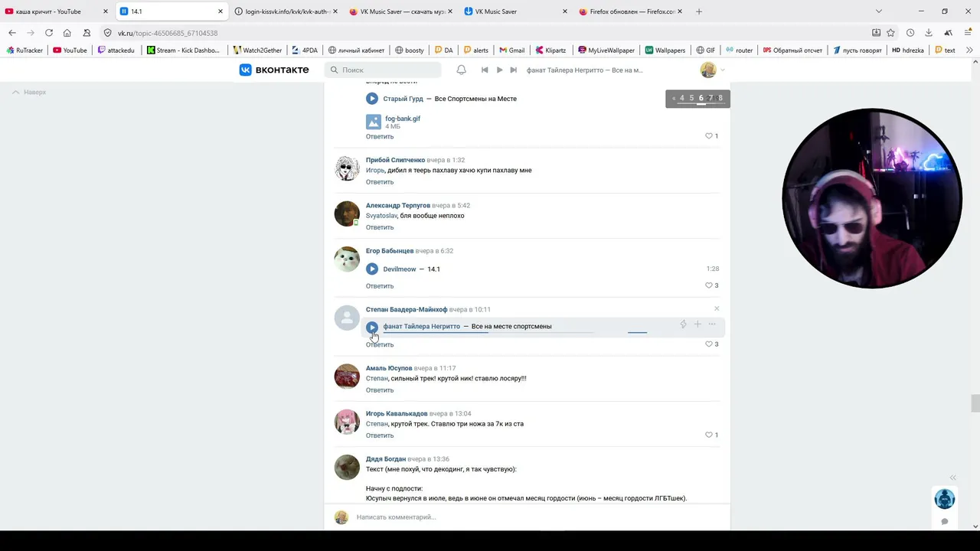Screen dimensions: 980x551
Task: Go to page 4 of the topic
Action: (682, 98)
